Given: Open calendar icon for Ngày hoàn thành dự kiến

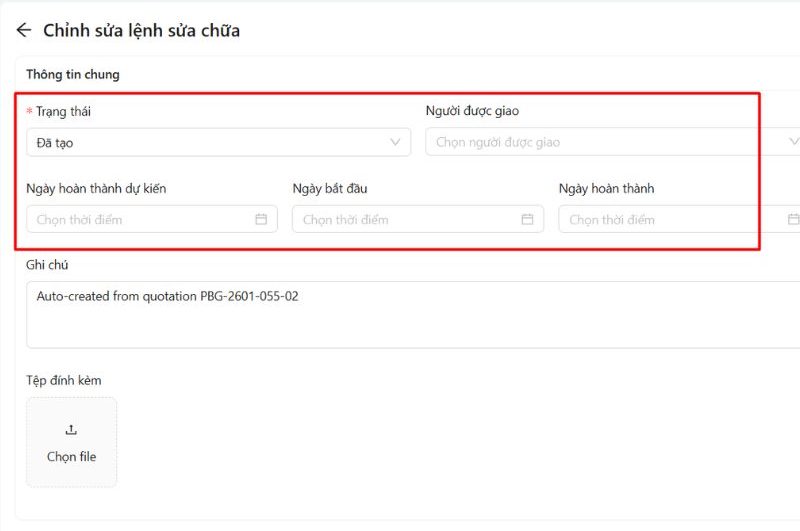Looking at the screenshot, I should click(x=261, y=219).
